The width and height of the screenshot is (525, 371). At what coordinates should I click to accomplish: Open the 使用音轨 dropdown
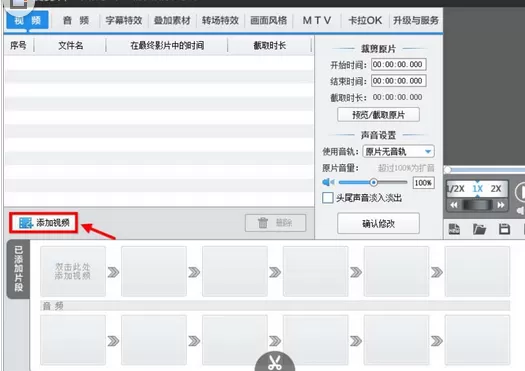398,151
